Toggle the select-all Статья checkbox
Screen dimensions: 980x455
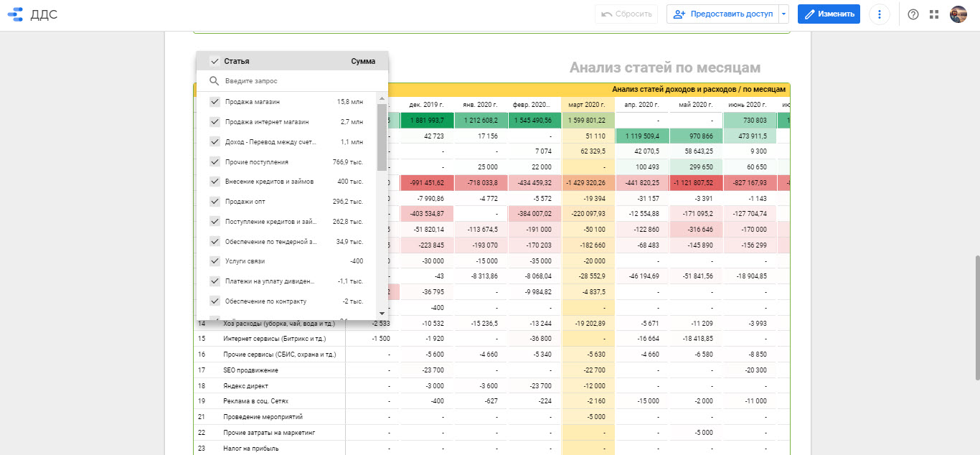click(215, 62)
